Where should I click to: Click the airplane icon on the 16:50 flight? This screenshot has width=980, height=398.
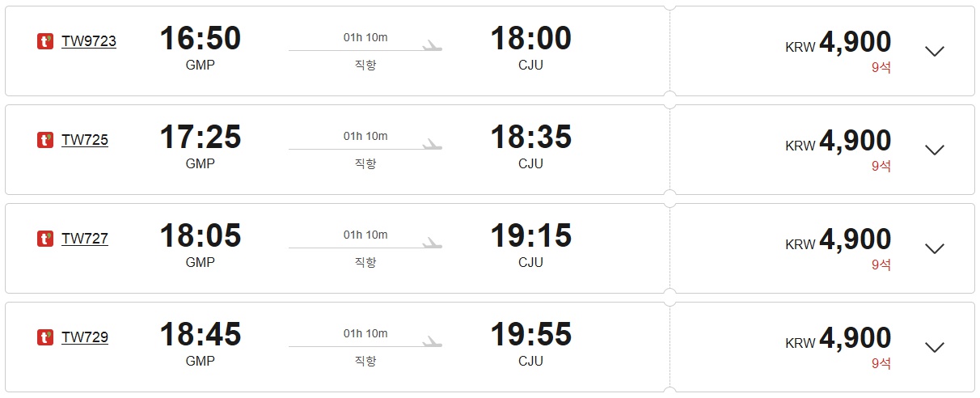point(433,46)
